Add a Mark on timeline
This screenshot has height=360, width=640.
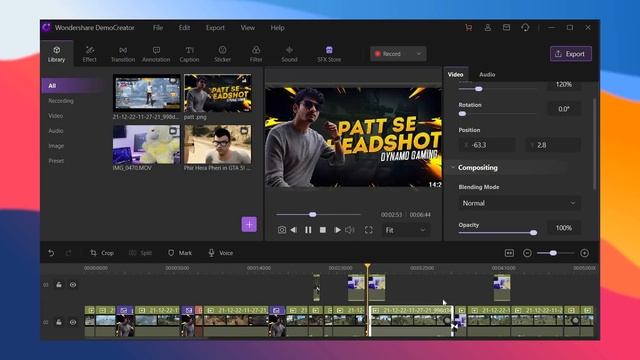[x=180, y=253]
